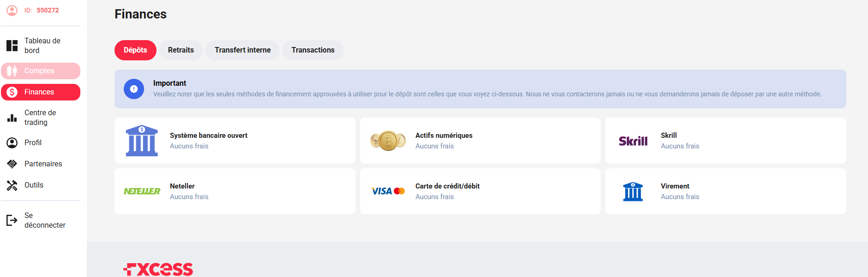Screen dimensions: 868x277
Task: Select the Transactions tab
Action: pyautogui.click(x=313, y=50)
